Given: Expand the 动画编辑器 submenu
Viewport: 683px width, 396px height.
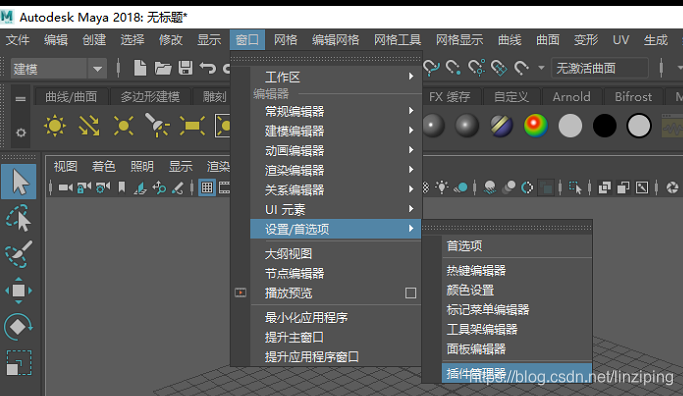Looking at the screenshot, I should pyautogui.click(x=335, y=150).
